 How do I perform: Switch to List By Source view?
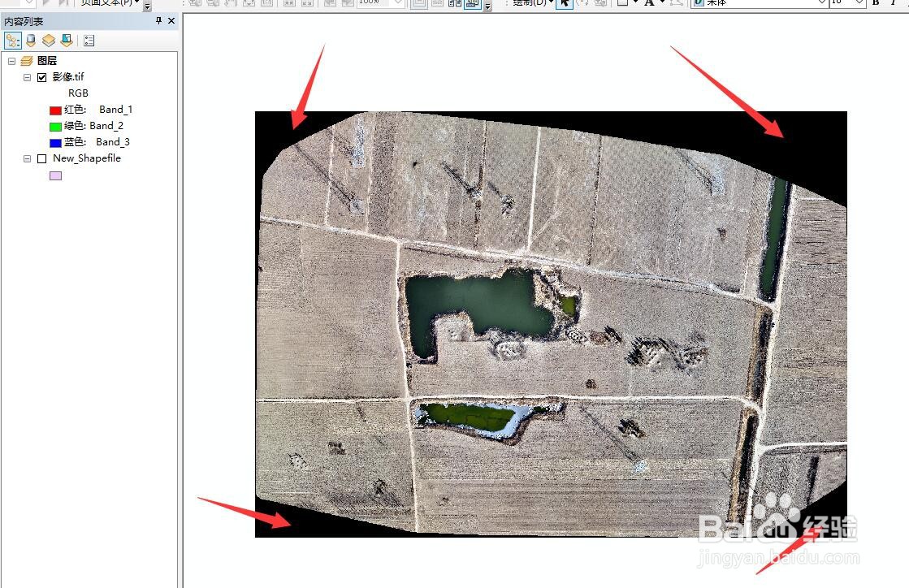[x=31, y=41]
